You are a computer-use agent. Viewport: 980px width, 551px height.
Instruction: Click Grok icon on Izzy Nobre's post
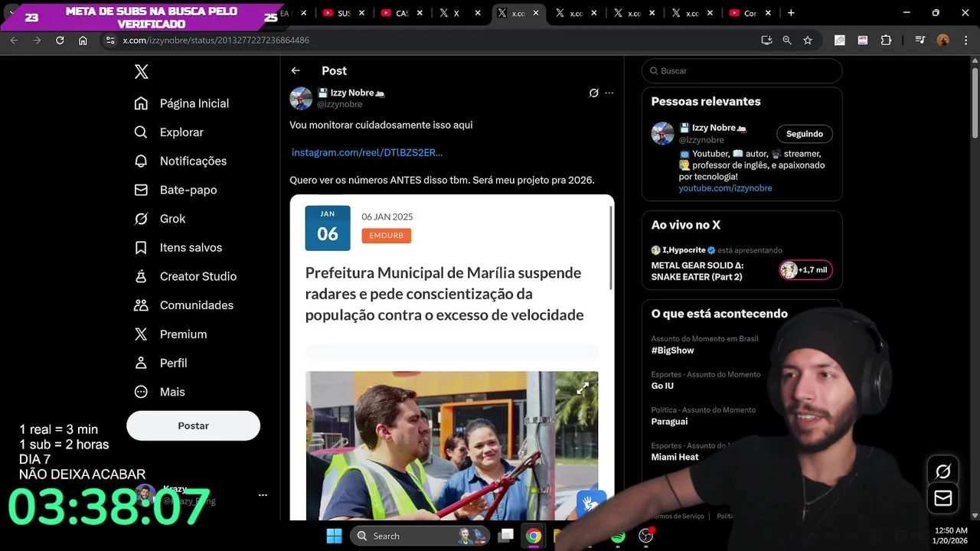593,93
